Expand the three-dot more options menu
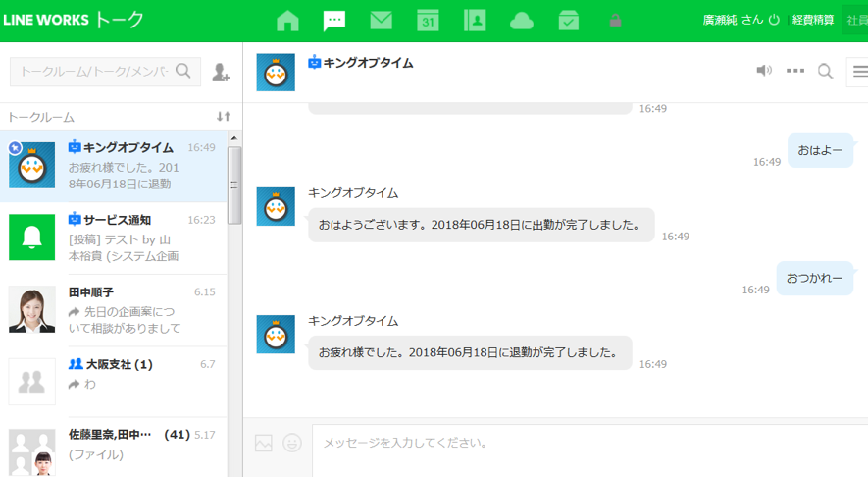Screen dimensions: 868x477 click(795, 71)
